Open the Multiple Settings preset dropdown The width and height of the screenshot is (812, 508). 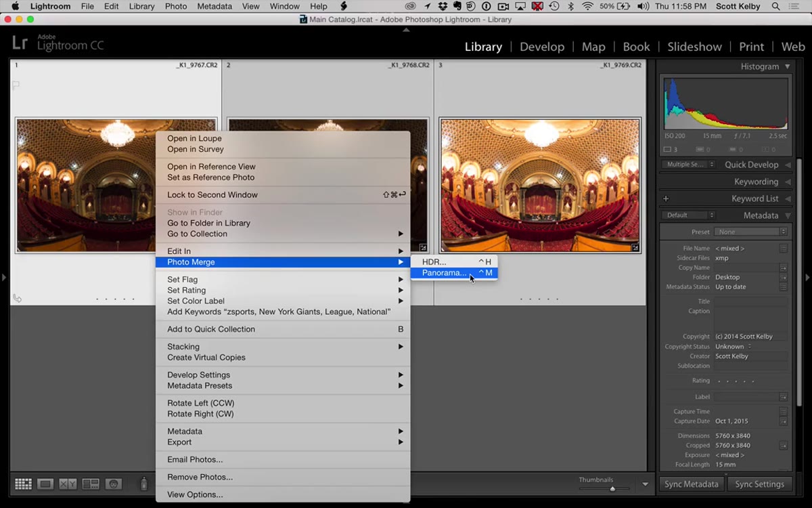689,165
